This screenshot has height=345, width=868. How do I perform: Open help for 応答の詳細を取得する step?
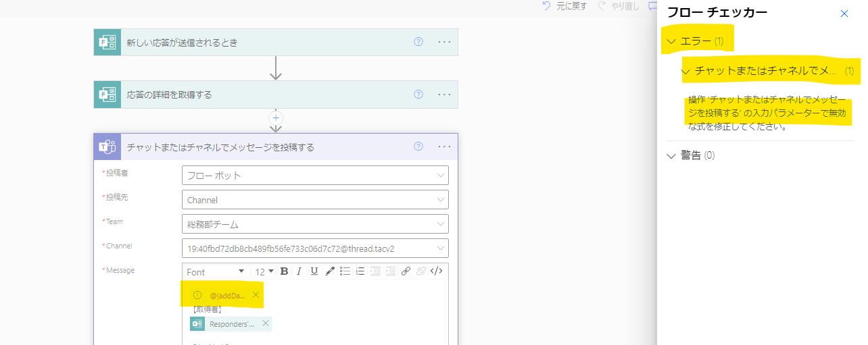[418, 95]
